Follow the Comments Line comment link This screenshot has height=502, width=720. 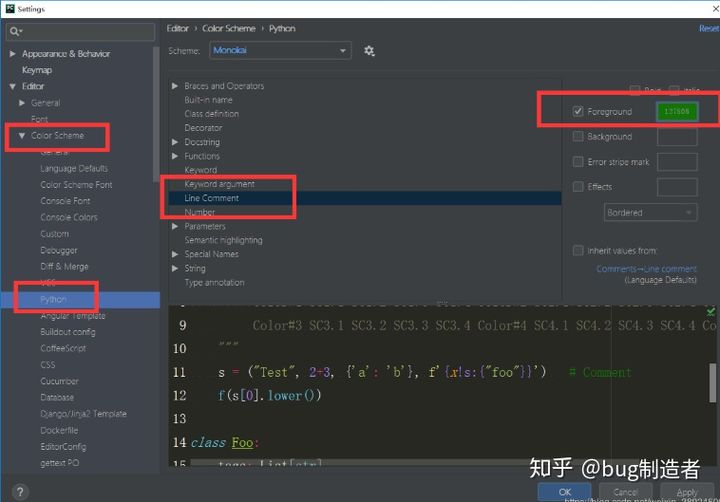point(646,269)
